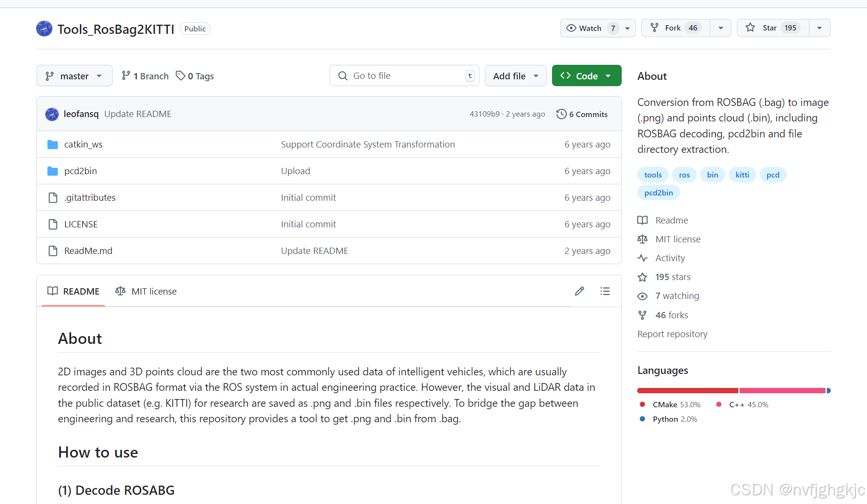Select the pcd topic tag
The image size is (867, 504).
[x=773, y=175]
